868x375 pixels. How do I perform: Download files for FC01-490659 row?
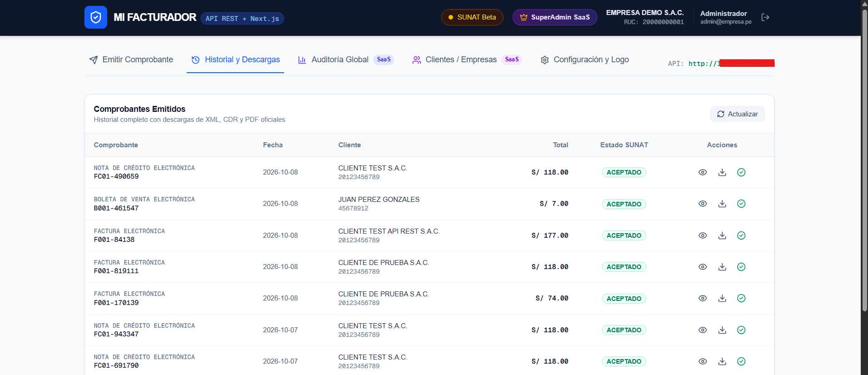tap(722, 172)
